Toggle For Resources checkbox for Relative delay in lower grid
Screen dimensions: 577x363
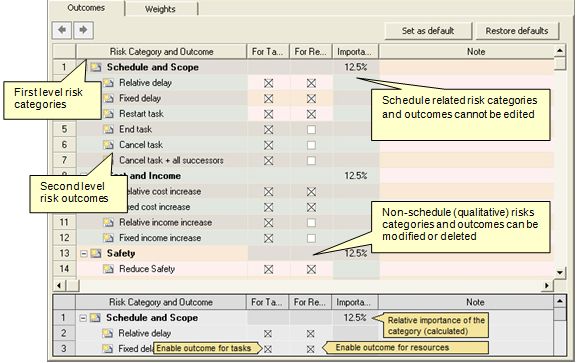[x=311, y=334]
